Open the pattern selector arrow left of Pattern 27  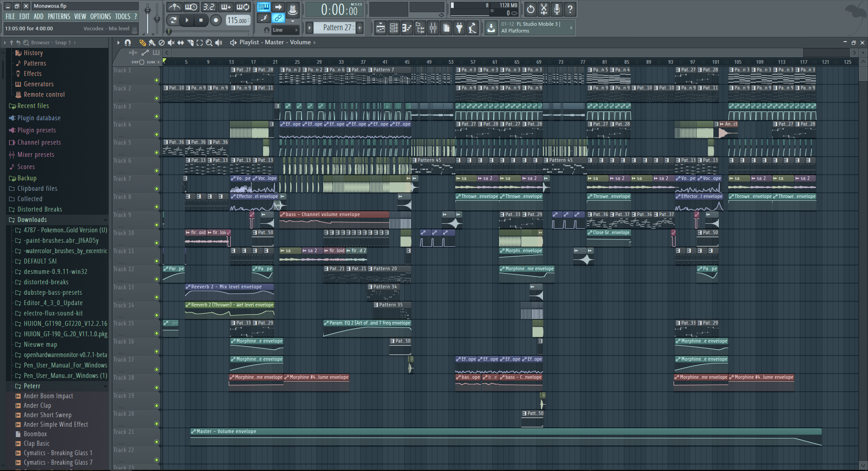click(310, 28)
